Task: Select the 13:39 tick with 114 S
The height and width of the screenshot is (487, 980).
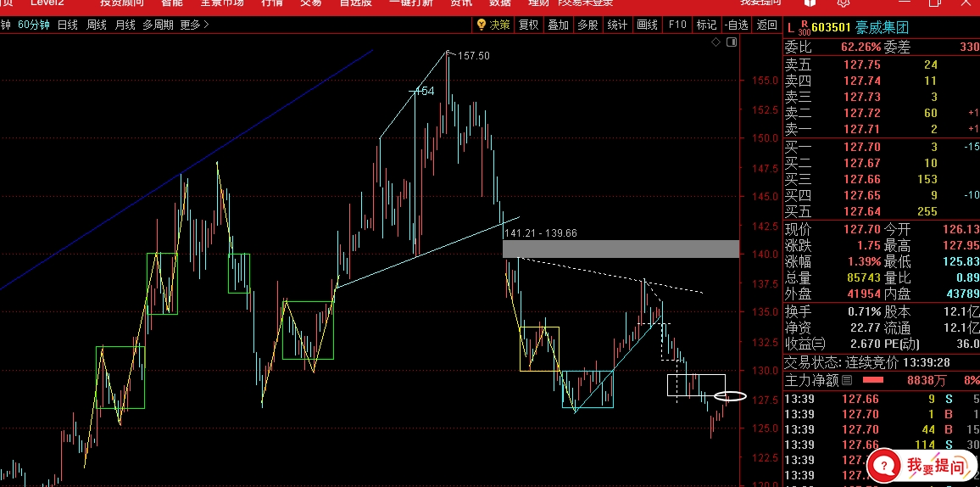Action: [882, 445]
